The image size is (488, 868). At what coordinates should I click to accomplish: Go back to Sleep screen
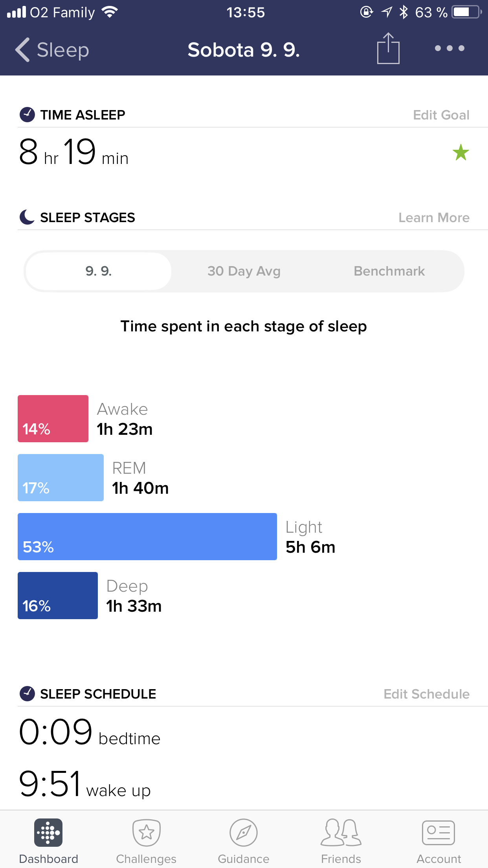(52, 50)
